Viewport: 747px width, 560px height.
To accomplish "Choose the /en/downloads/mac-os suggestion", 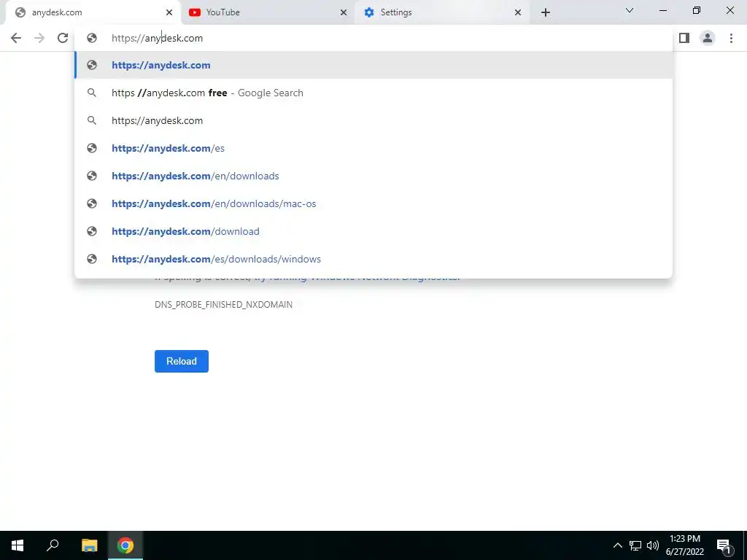I will [x=373, y=203].
